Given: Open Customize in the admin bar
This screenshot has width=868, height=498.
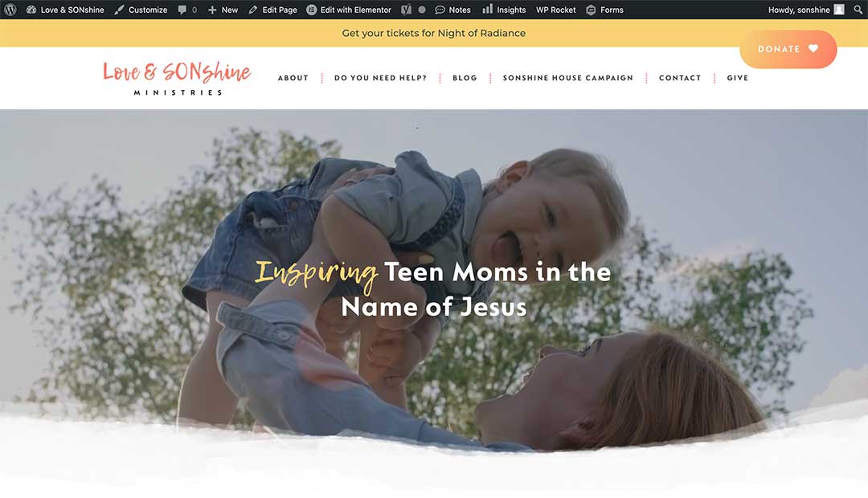Looking at the screenshot, I should [141, 10].
